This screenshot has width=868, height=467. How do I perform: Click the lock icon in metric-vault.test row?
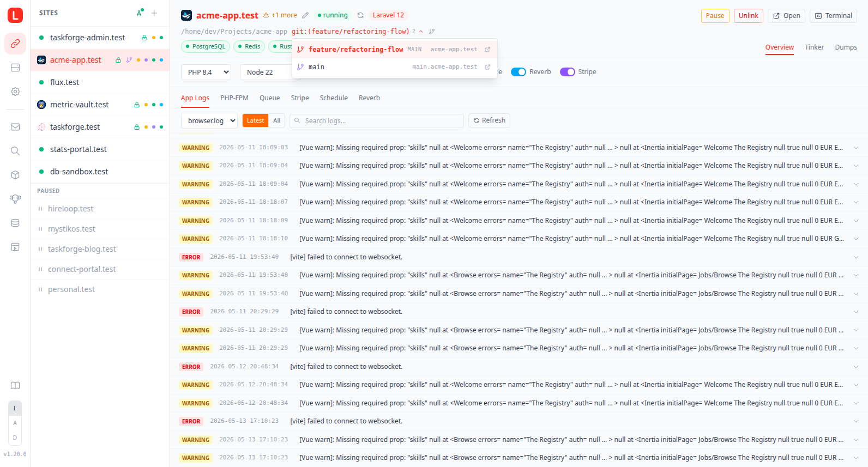click(137, 105)
